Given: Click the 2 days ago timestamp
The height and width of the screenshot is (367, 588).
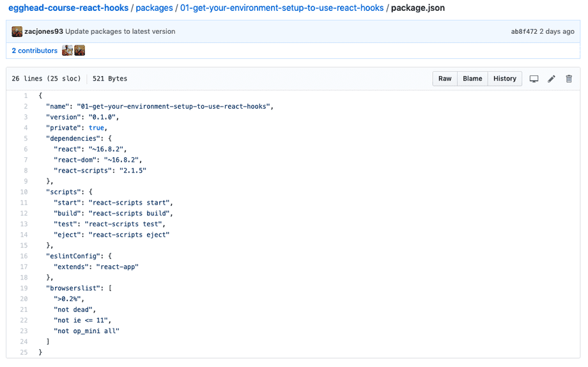Looking at the screenshot, I should [557, 31].
